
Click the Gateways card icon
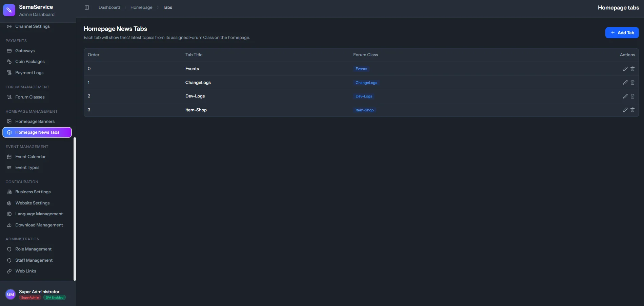tap(9, 51)
